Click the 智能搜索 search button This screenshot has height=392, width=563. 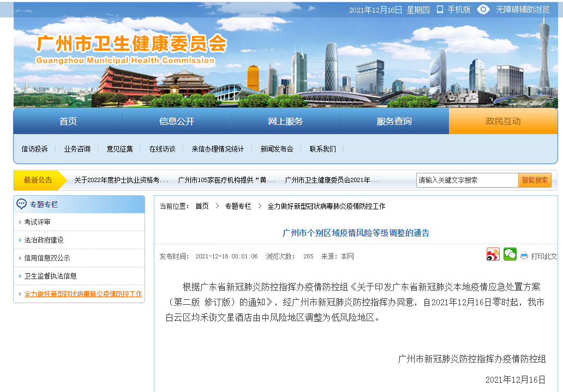pos(535,180)
